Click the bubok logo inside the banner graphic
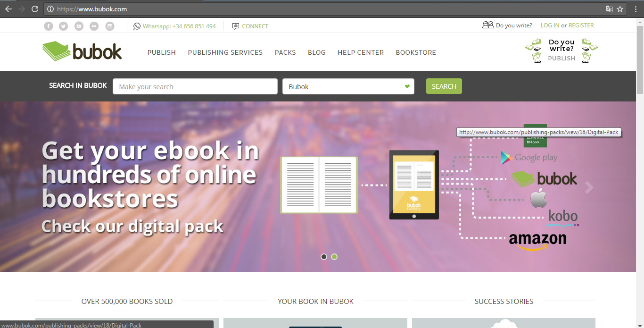This screenshot has width=644, height=328. pos(544,179)
